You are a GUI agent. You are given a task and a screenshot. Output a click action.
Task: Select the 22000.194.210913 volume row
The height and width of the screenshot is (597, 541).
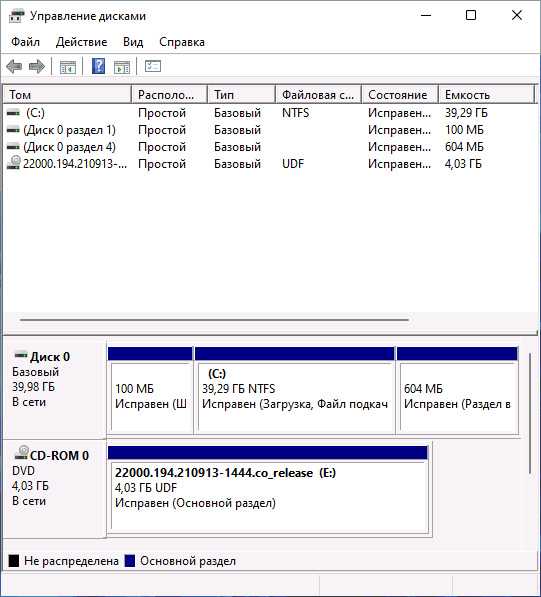(268, 164)
